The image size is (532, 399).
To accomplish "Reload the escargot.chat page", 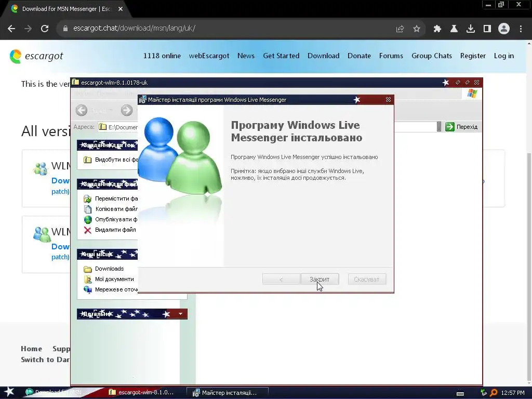I will coord(45,29).
